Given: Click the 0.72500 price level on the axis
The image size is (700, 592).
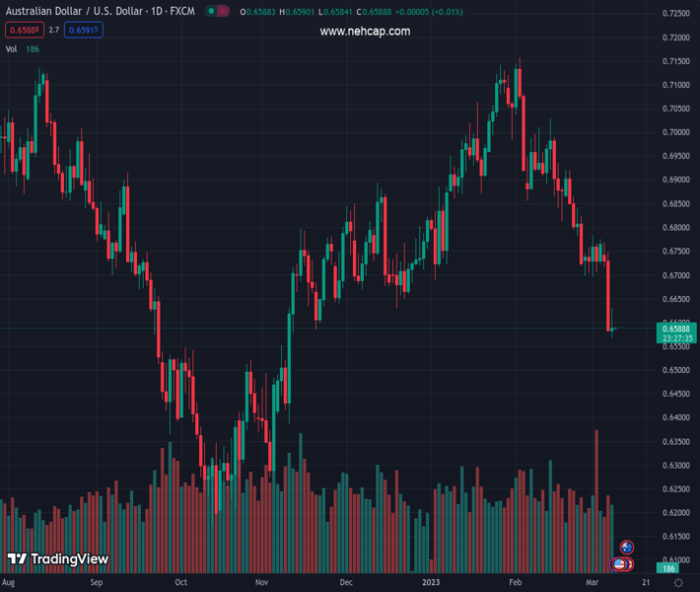Looking at the screenshot, I should (675, 14).
